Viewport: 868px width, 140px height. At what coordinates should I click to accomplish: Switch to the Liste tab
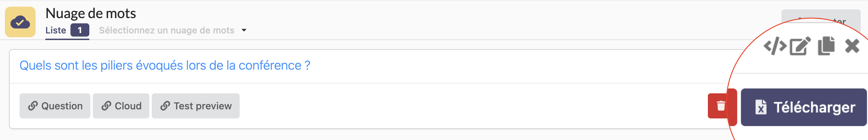(x=56, y=31)
